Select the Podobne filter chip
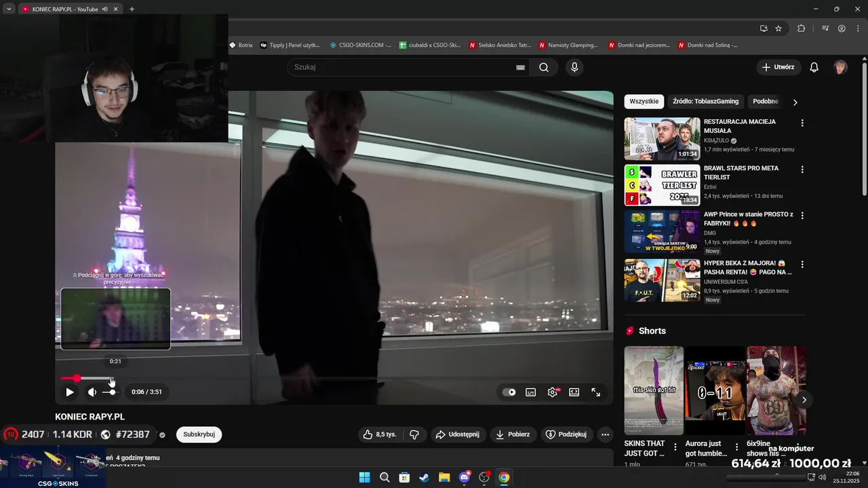The height and width of the screenshot is (488, 868). (x=766, y=101)
